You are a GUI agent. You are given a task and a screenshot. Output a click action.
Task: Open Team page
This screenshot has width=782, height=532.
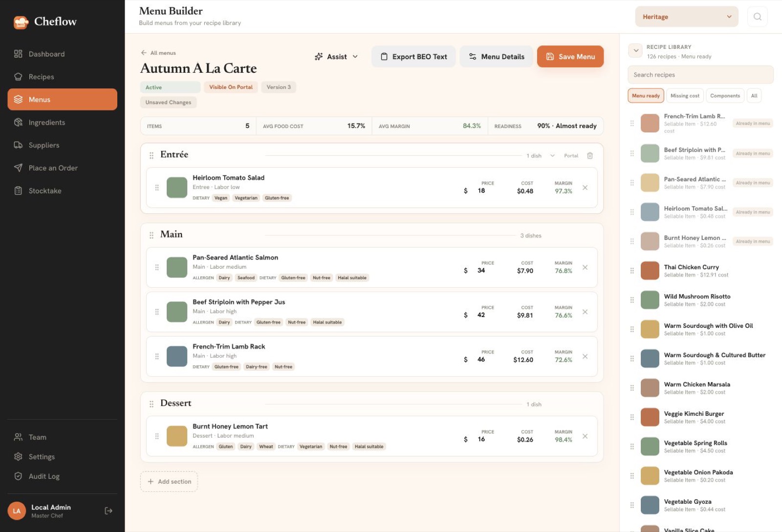pyautogui.click(x=63, y=437)
